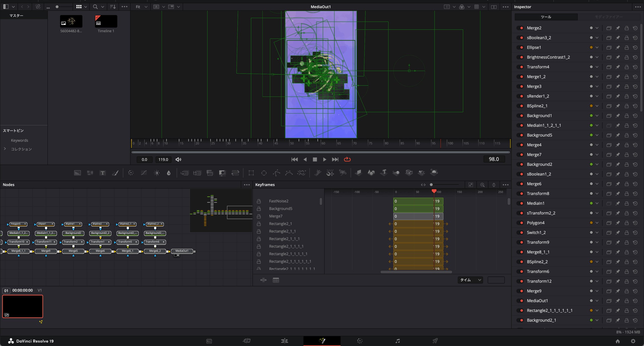This screenshot has width=644, height=346.
Task: Lock the FastNoise2 keyframe track
Action: [259, 201]
